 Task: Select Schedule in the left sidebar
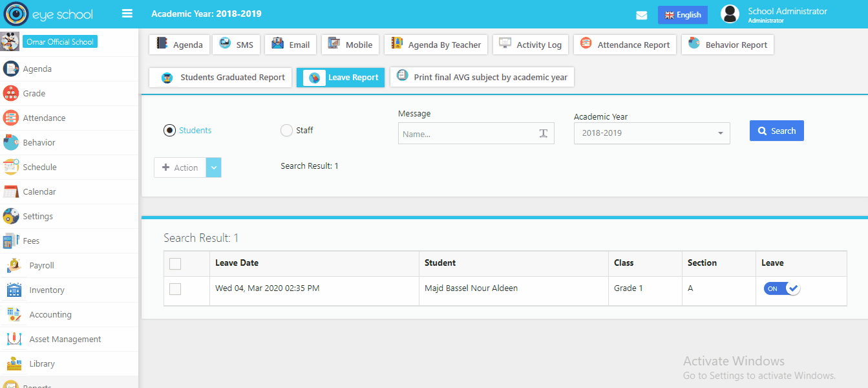tap(69, 167)
